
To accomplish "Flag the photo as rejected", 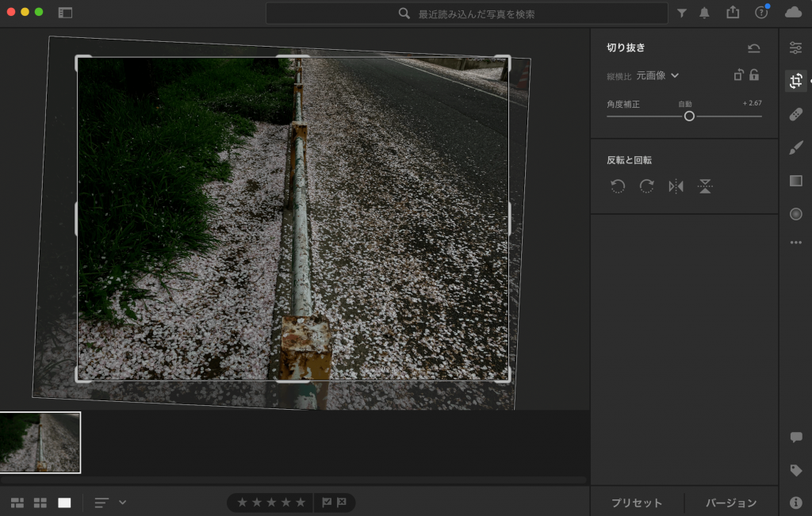I will click(342, 502).
